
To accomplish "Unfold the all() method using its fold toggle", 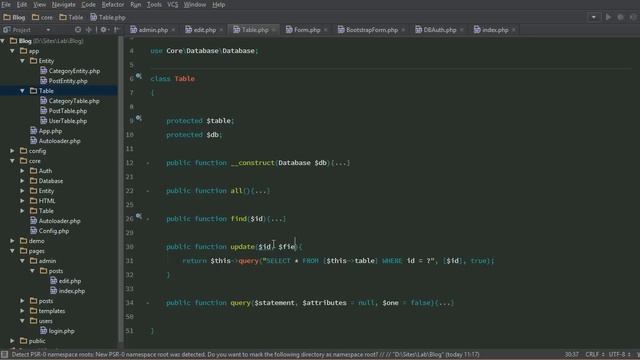I will [x=148, y=191].
